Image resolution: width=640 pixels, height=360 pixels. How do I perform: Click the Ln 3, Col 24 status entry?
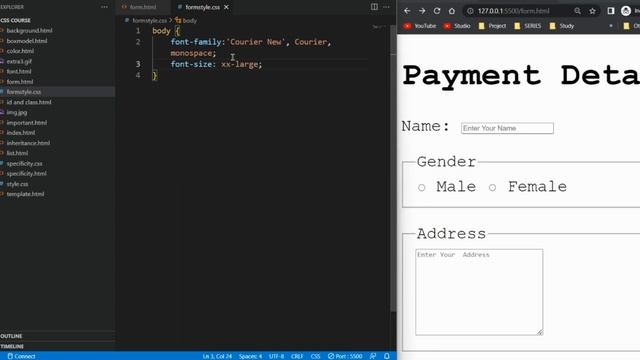[217, 356]
